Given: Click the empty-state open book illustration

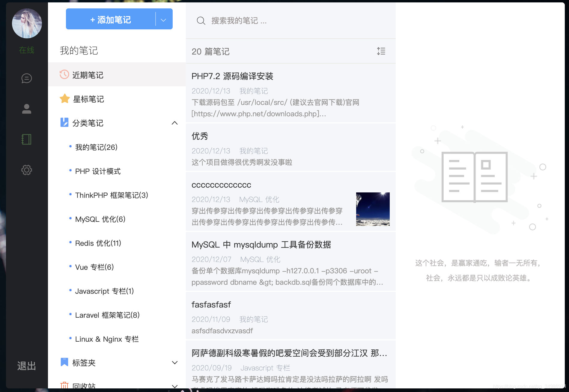Looking at the screenshot, I should pyautogui.click(x=475, y=177).
